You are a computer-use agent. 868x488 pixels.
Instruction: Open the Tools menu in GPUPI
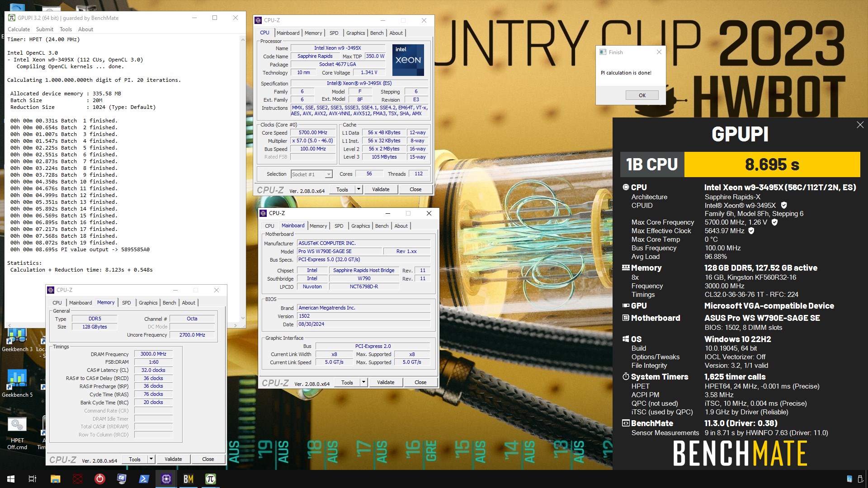point(66,29)
